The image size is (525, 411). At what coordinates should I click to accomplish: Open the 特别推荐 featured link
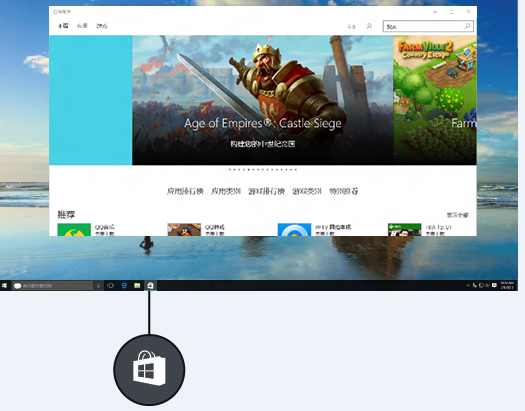coord(344,191)
